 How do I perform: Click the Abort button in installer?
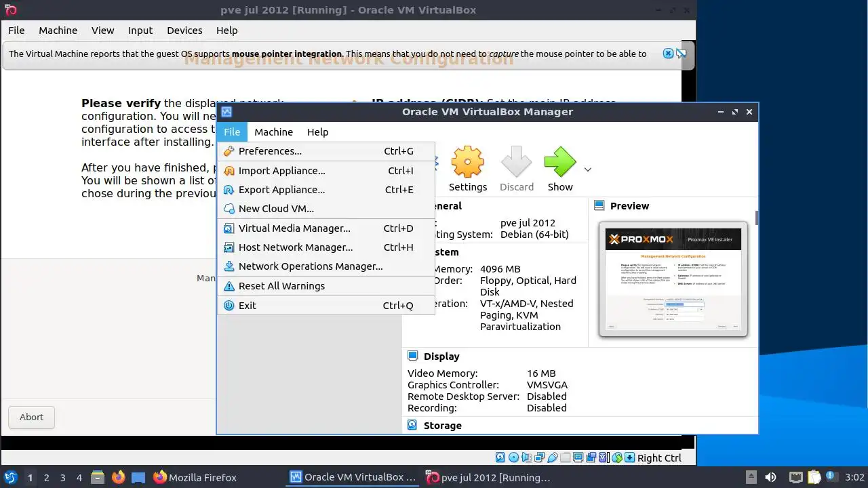click(31, 417)
